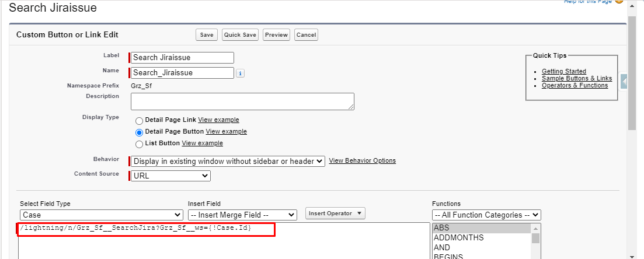
Task: Open the Insert Operator menu
Action: (335, 213)
